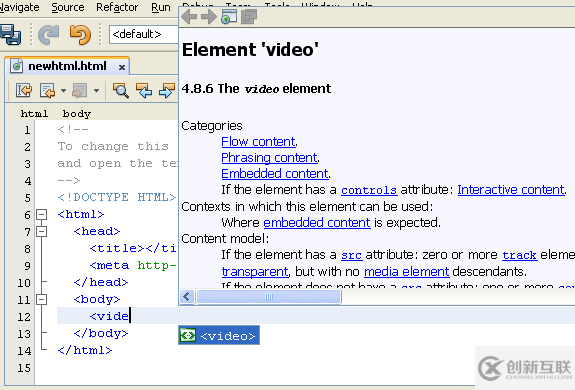The width and height of the screenshot is (575, 390).
Task: Follow the controls attribute link
Action: coord(369,190)
